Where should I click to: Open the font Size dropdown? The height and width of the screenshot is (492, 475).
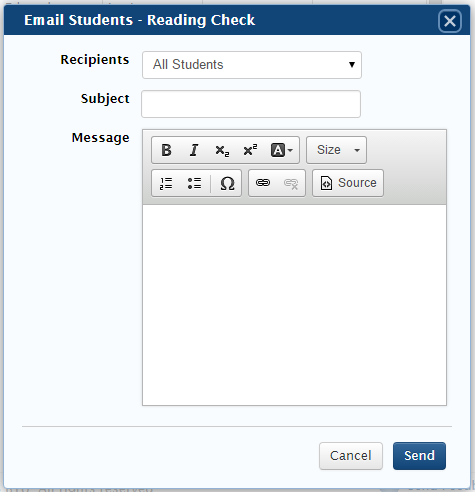coord(336,150)
